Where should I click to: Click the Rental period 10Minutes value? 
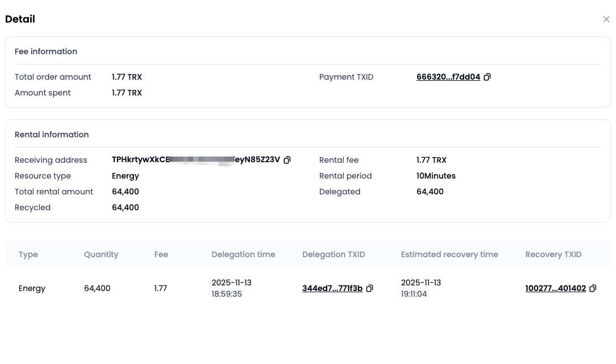436,176
